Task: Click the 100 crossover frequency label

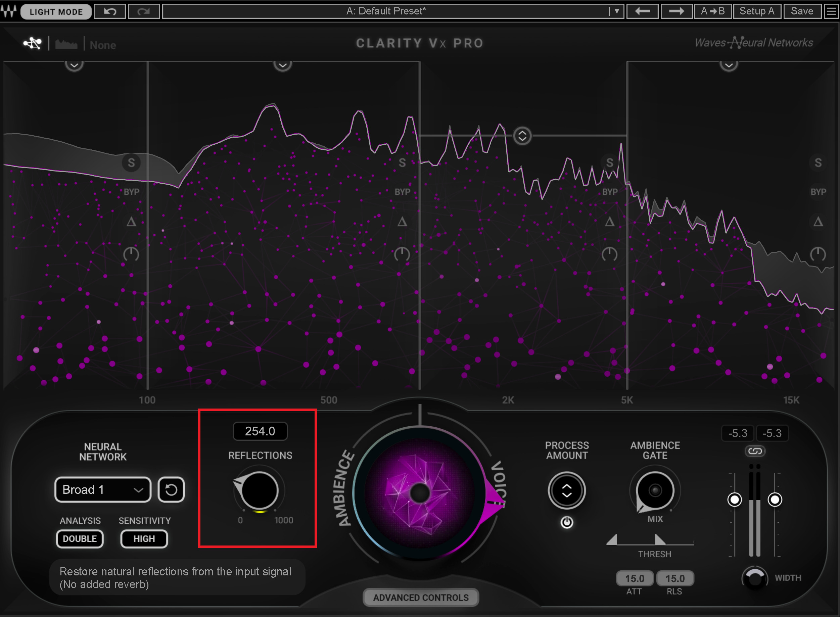Action: [x=147, y=400]
